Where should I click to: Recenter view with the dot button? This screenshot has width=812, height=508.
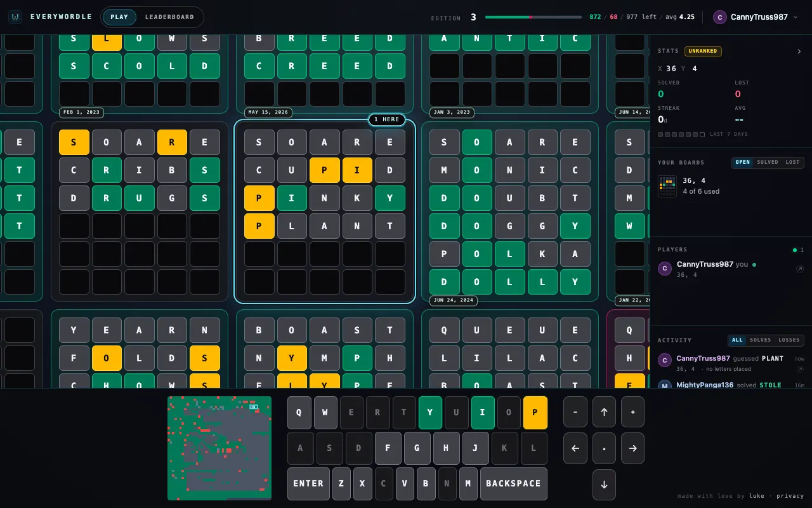click(x=604, y=448)
